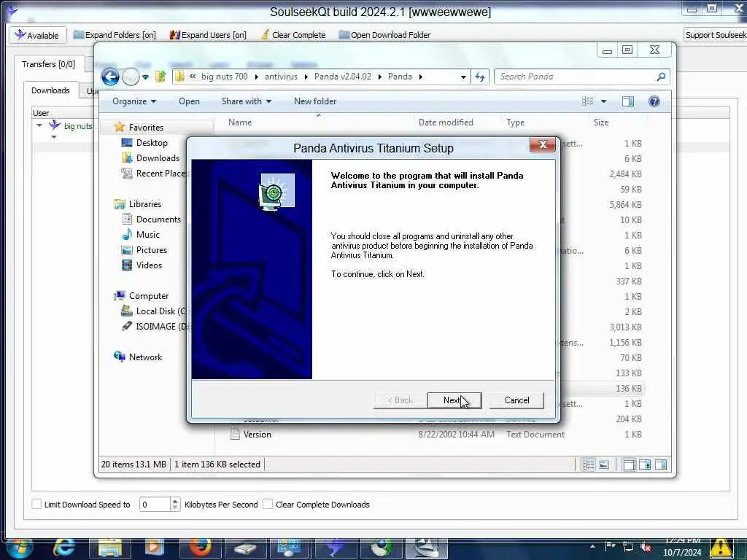Click the download speed limit spinner box
The width and height of the screenshot is (747, 560).
tap(160, 504)
